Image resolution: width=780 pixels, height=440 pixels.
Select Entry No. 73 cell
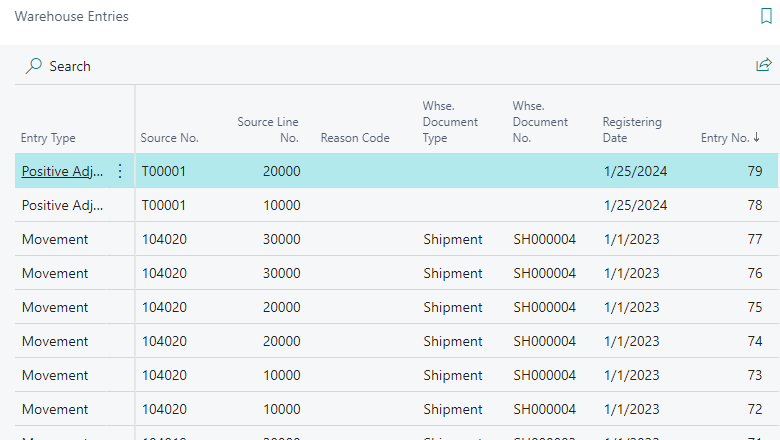pyautogui.click(x=755, y=375)
